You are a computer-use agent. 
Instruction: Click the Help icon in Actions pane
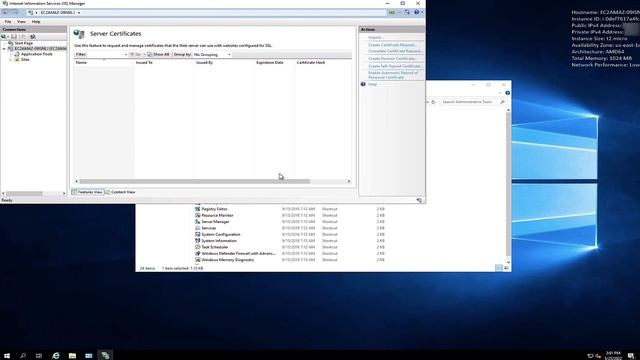363,84
